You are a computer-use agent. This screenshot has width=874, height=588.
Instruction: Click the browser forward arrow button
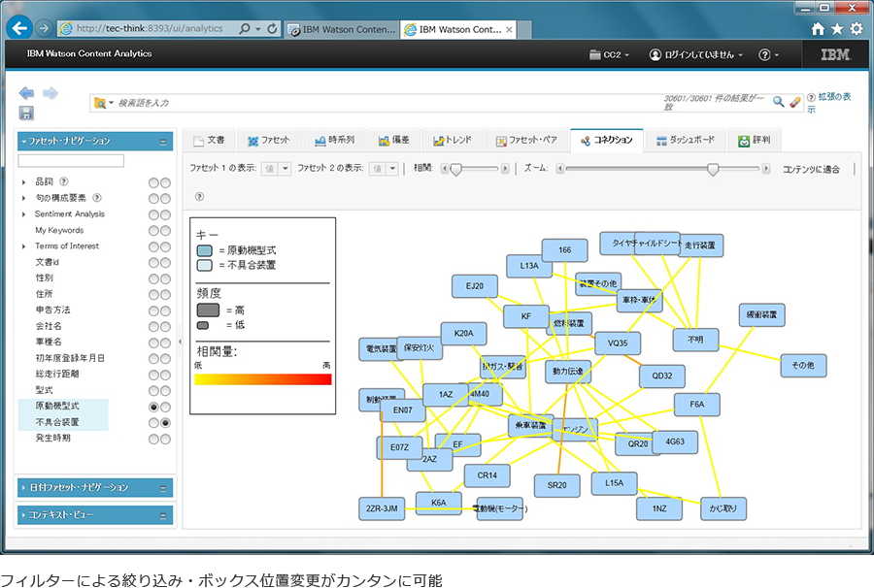(x=44, y=28)
